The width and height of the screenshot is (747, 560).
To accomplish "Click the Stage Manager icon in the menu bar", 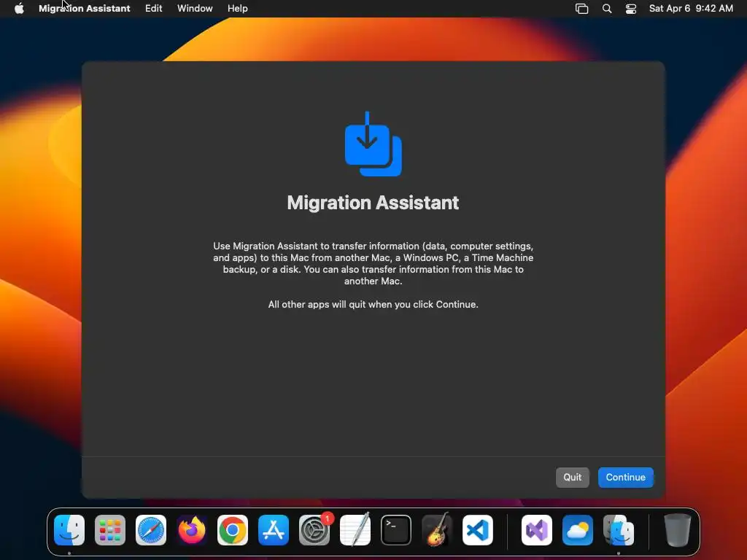I will (581, 9).
